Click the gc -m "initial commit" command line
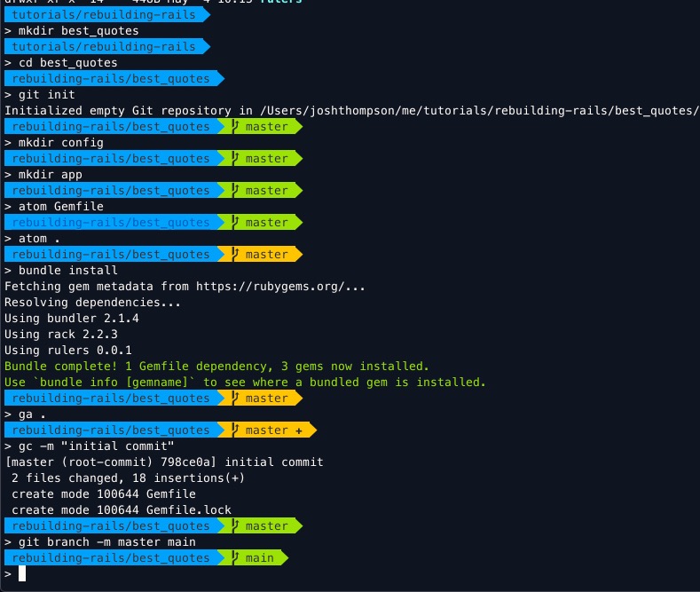The height and width of the screenshot is (592, 700). click(x=90, y=446)
